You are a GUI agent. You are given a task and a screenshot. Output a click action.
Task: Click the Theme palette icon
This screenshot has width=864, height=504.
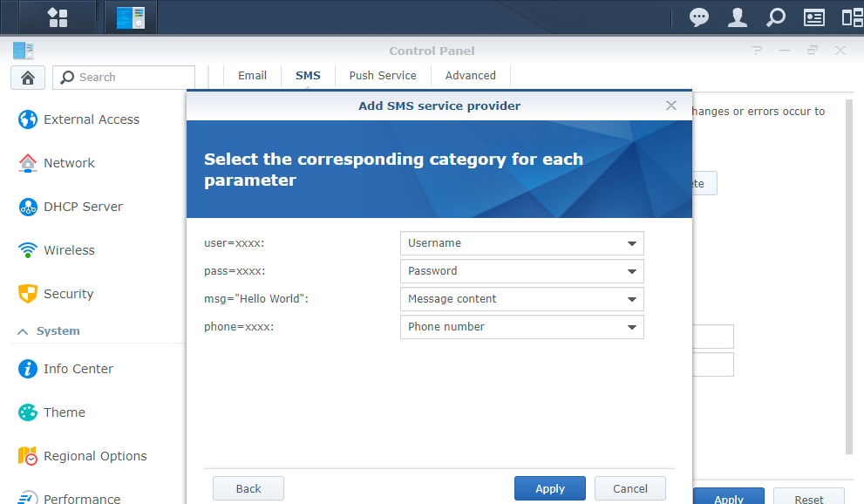(x=28, y=412)
